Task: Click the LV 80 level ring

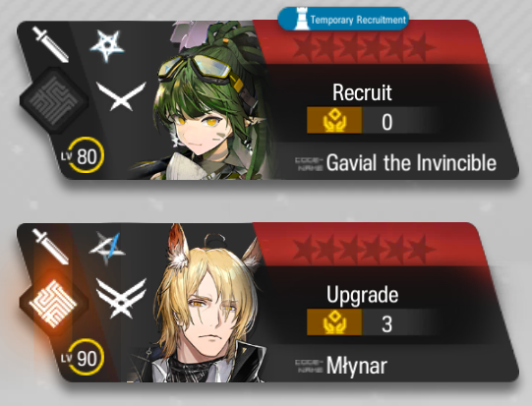Action: pos(86,155)
